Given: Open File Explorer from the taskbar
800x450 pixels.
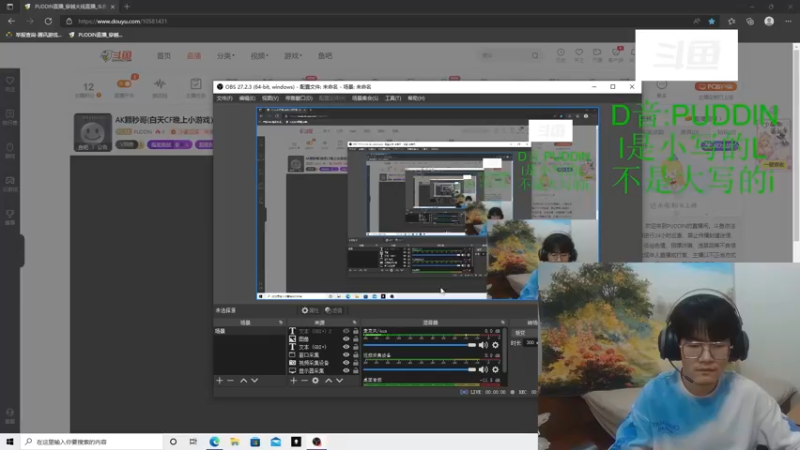Looking at the screenshot, I should 235,442.
